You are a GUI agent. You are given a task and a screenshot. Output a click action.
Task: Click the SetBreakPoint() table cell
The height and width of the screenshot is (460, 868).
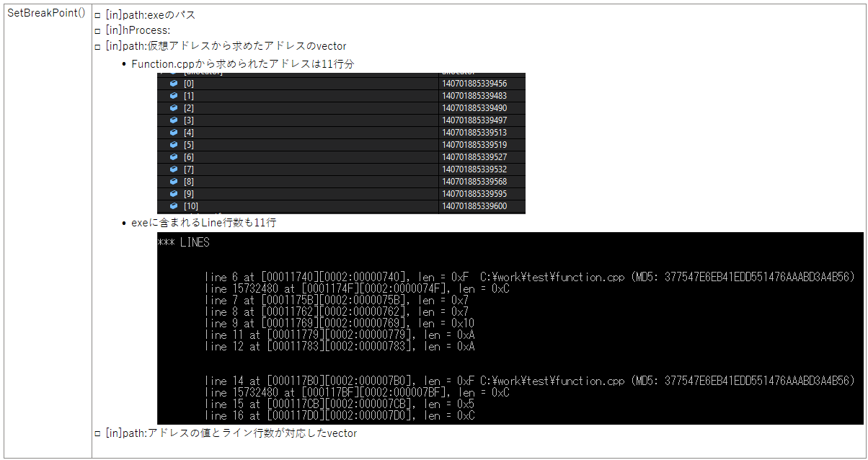(x=45, y=12)
